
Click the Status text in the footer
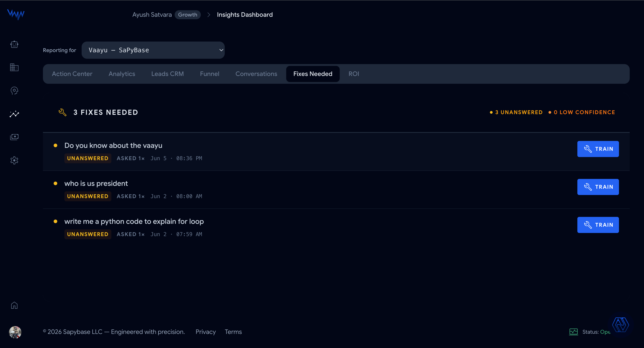[x=596, y=332]
